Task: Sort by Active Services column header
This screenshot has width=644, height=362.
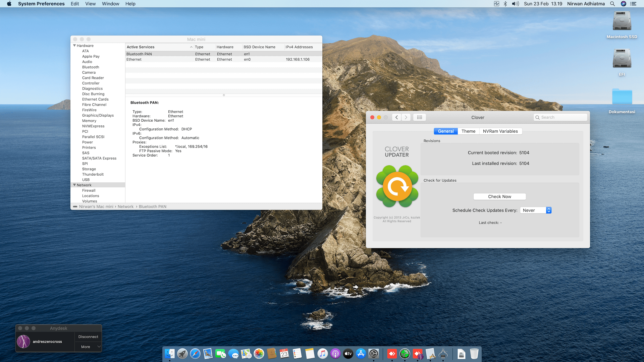Action: point(160,47)
